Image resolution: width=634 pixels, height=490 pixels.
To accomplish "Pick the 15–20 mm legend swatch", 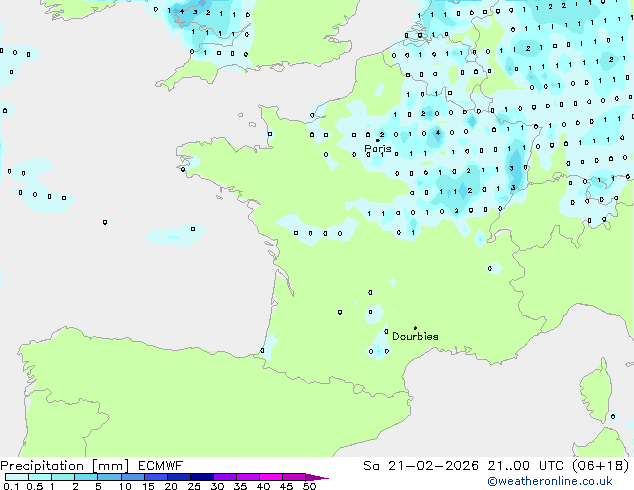I will [x=156, y=477].
